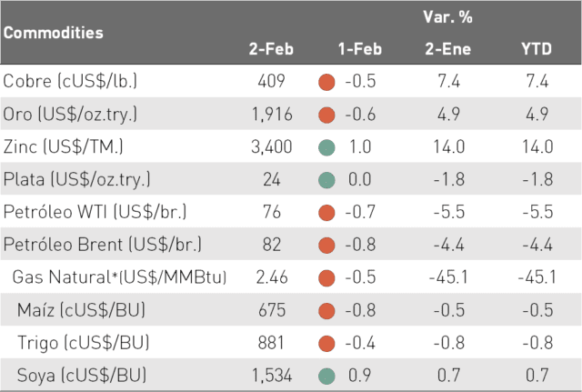This screenshot has width=582, height=392.
Task: Click the green indicator dot for Zinc
Action: point(326,147)
